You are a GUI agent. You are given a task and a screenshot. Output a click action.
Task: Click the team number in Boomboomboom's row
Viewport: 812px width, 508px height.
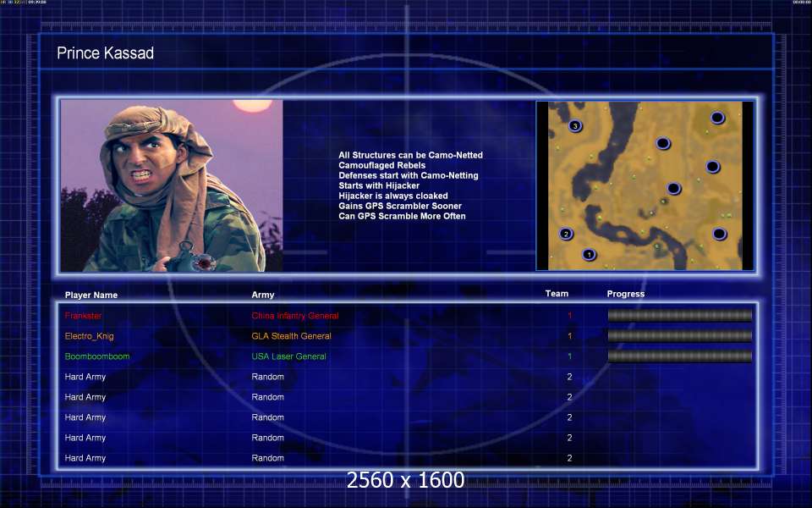click(x=569, y=356)
